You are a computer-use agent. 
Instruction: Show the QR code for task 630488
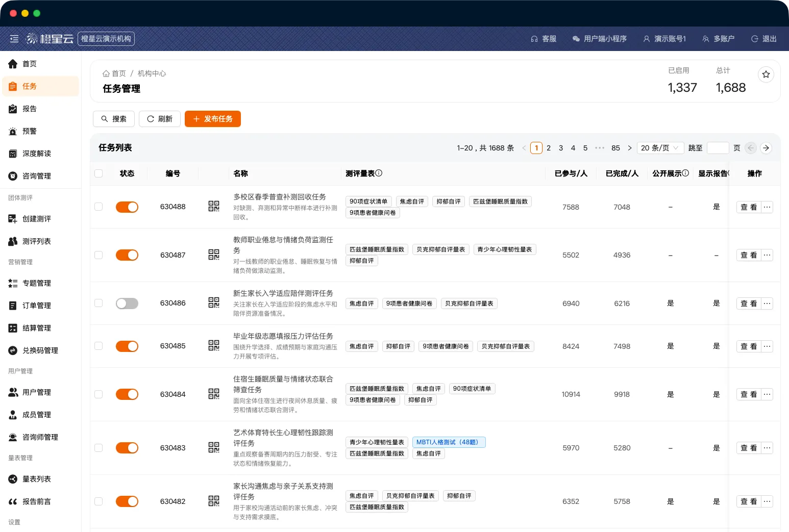(x=213, y=207)
